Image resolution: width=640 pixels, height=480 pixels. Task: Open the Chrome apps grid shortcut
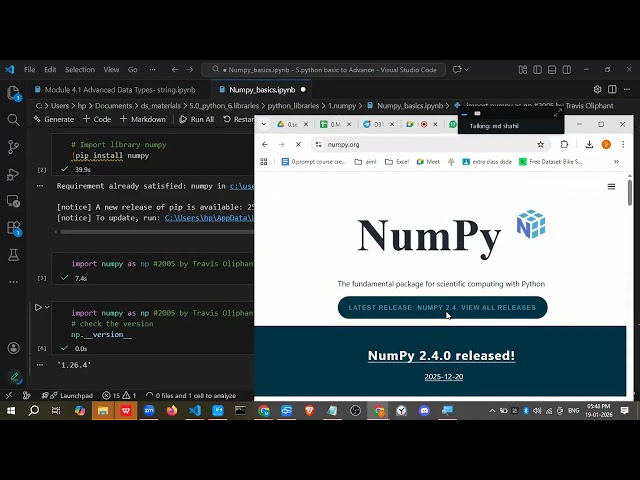pos(264,162)
